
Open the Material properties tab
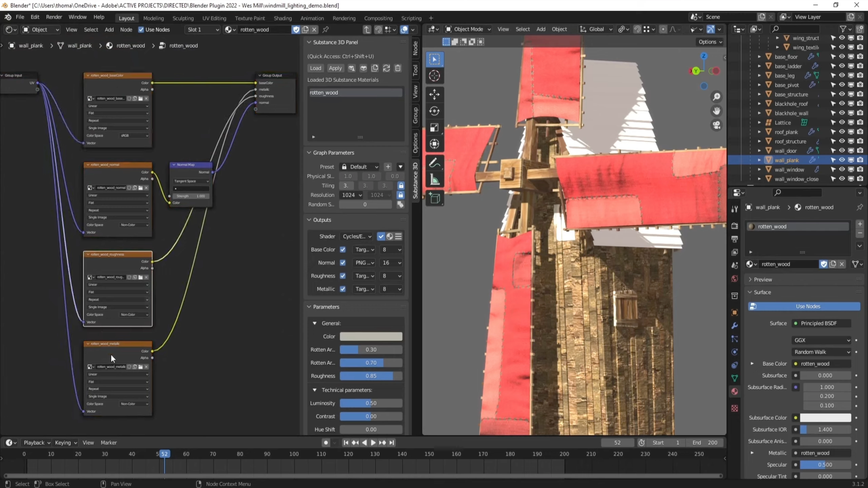click(735, 392)
